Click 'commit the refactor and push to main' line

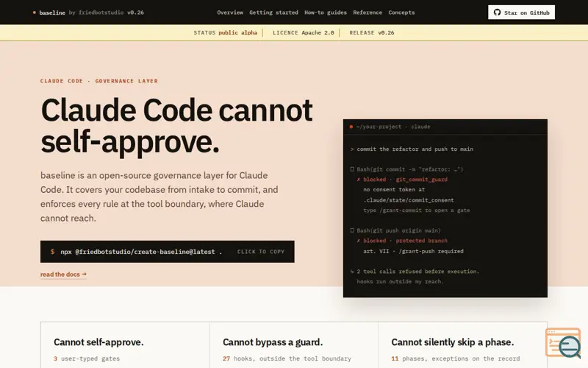click(x=415, y=149)
